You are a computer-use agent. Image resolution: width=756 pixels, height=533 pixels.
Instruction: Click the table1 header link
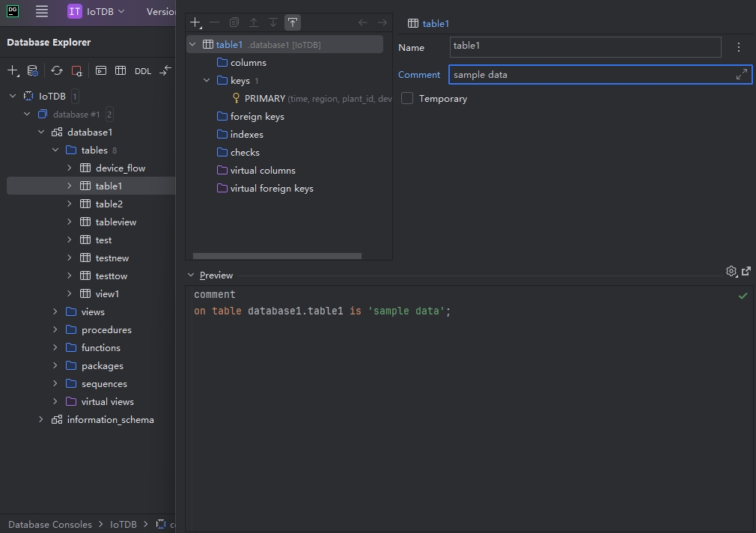coord(435,23)
